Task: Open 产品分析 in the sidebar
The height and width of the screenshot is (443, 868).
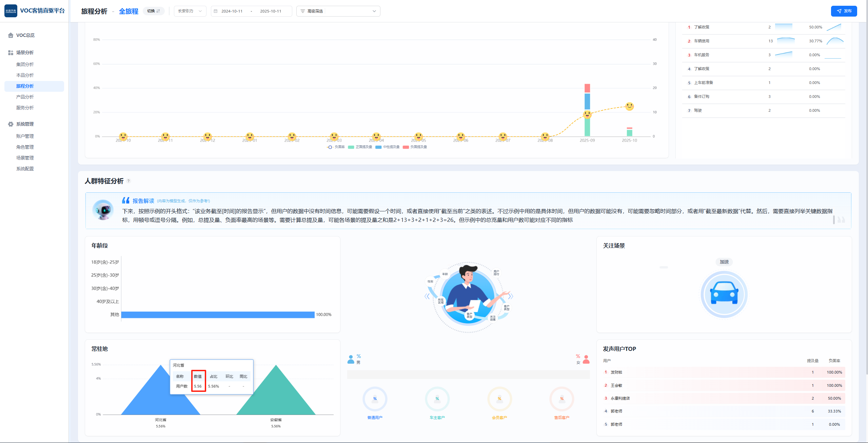Action: click(x=25, y=97)
